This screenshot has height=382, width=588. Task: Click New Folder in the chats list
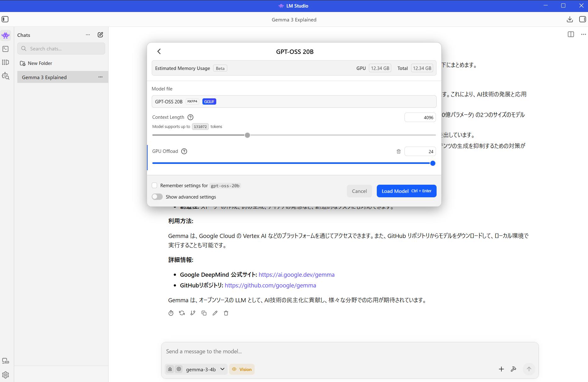coord(40,63)
